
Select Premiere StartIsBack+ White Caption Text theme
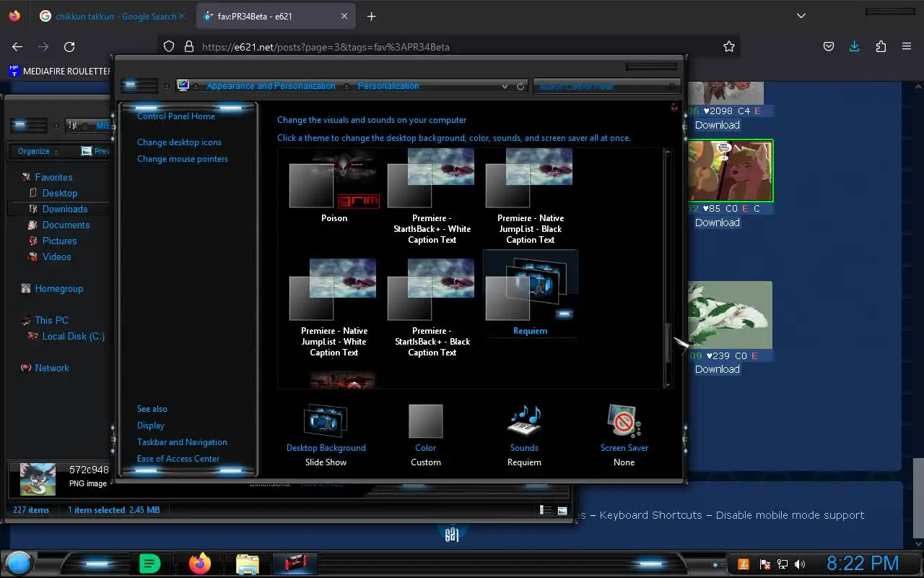[432, 197]
